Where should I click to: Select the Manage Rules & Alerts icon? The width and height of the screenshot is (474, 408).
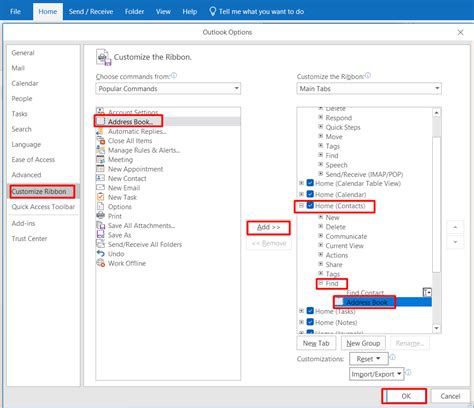pos(100,150)
